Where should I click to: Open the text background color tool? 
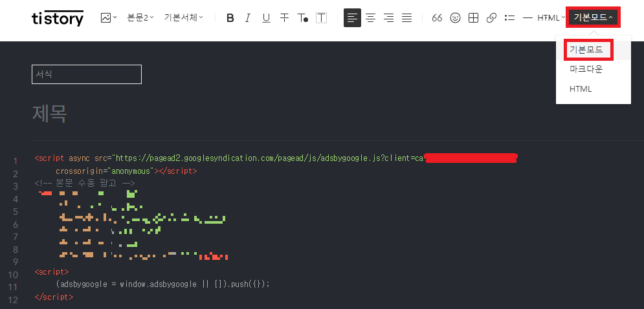click(x=321, y=18)
